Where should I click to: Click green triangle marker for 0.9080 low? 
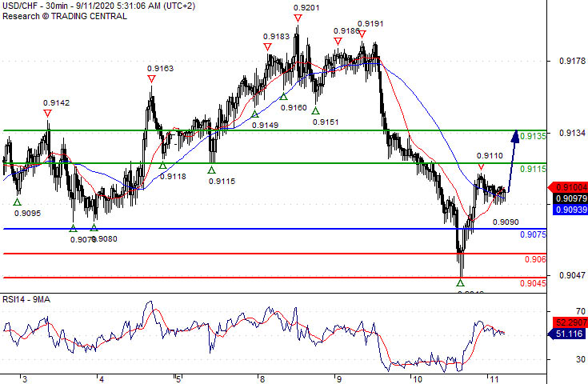tap(94, 228)
